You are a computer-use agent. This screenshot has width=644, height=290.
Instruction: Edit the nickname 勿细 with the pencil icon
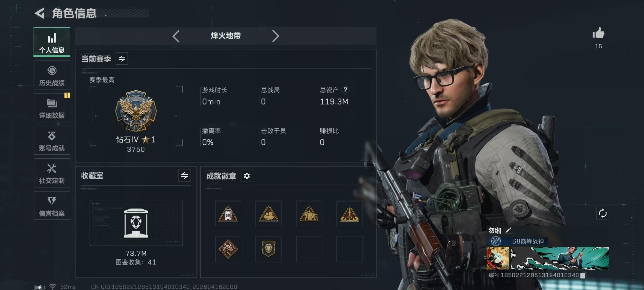508,230
